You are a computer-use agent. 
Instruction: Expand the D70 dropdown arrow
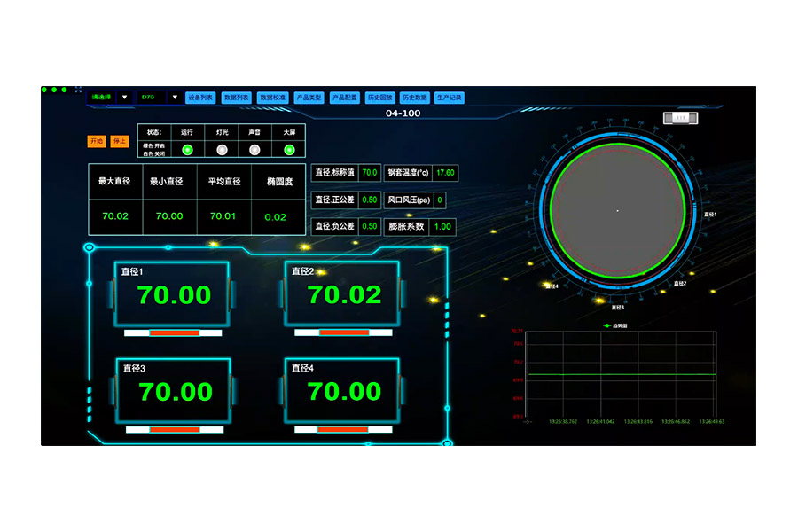point(175,98)
